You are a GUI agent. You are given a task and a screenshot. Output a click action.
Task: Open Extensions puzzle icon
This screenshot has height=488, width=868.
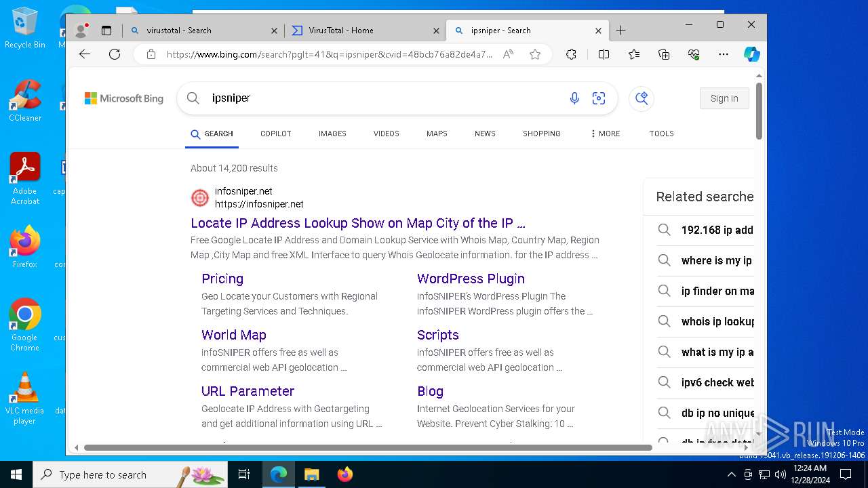(x=571, y=54)
